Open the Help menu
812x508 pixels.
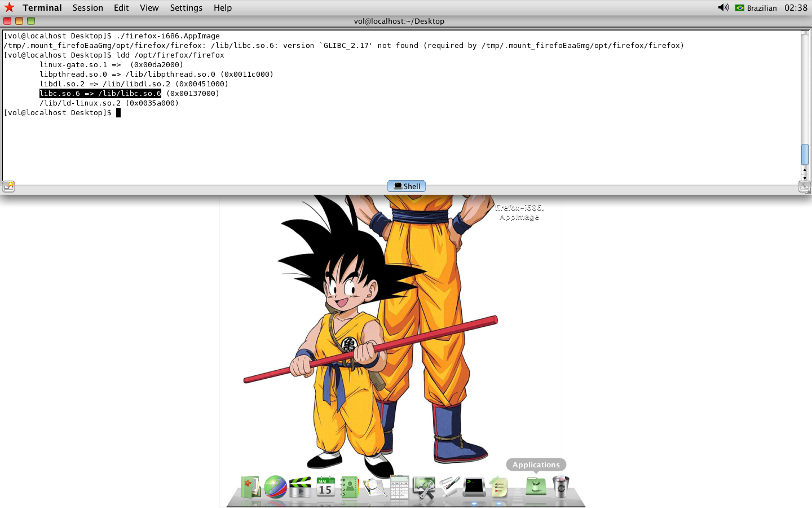click(222, 8)
